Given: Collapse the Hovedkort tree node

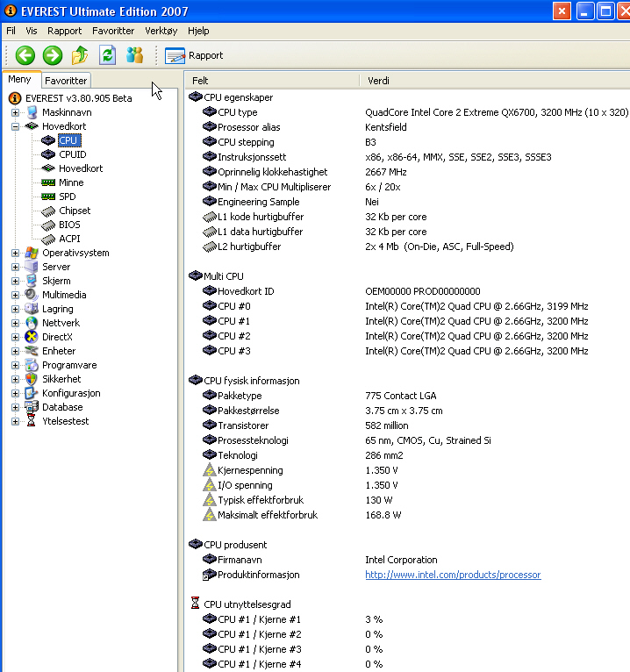Looking at the screenshot, I should click(16, 126).
